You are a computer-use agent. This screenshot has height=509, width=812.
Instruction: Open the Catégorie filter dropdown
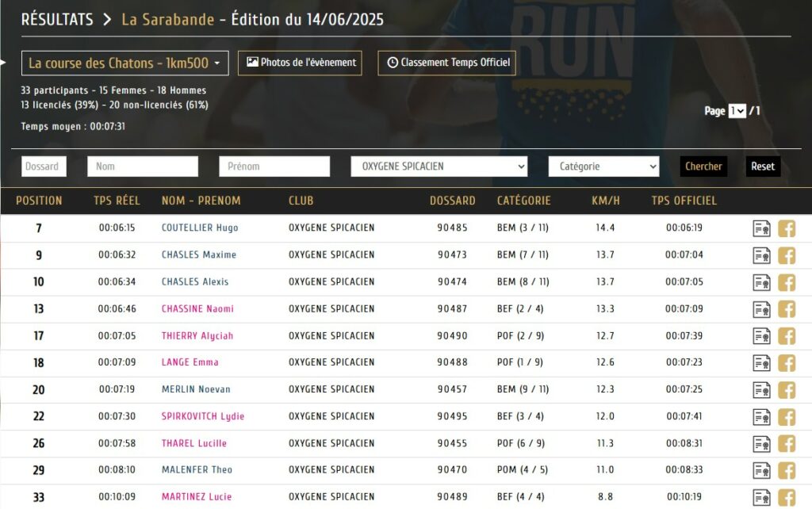(x=603, y=166)
